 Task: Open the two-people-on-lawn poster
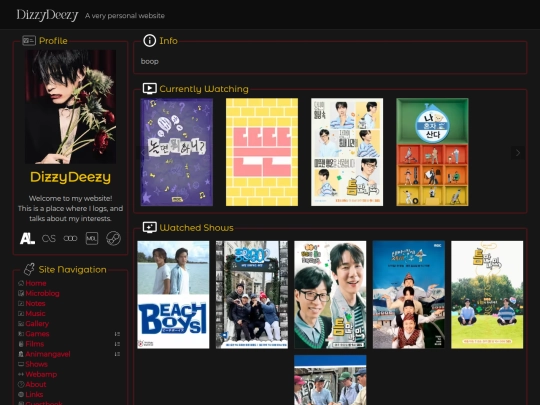click(x=487, y=294)
